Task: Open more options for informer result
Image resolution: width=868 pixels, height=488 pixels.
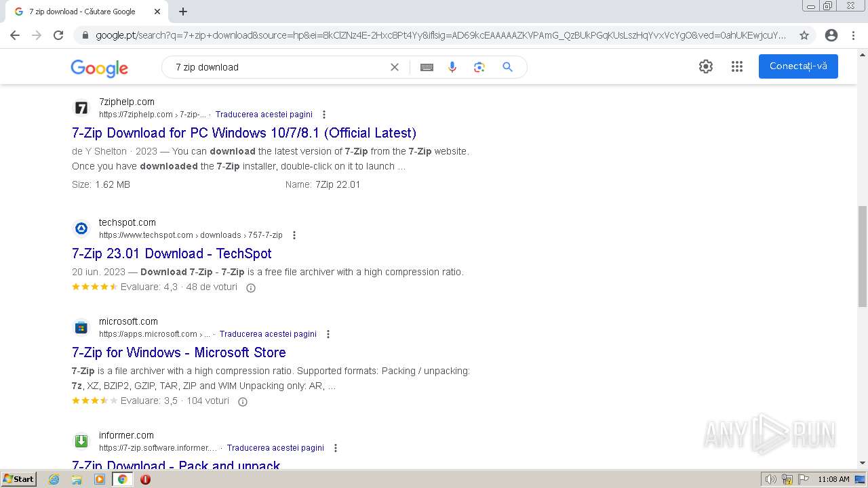Action: (x=336, y=448)
